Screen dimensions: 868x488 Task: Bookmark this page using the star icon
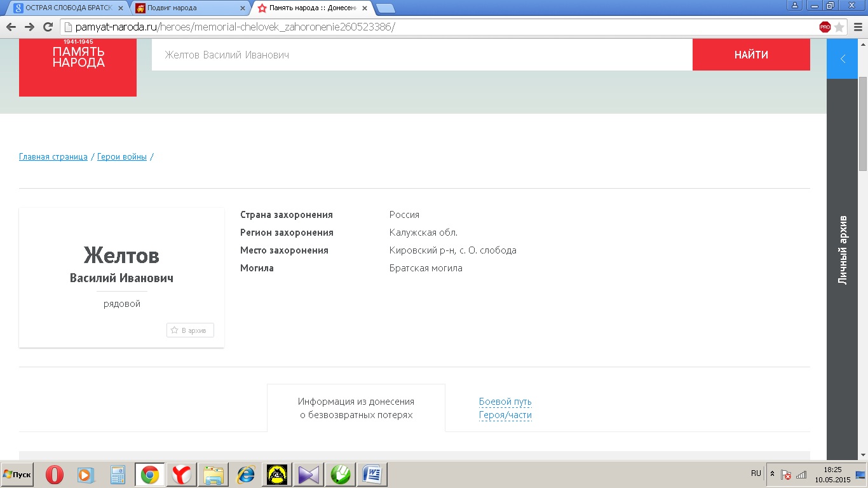click(x=839, y=27)
